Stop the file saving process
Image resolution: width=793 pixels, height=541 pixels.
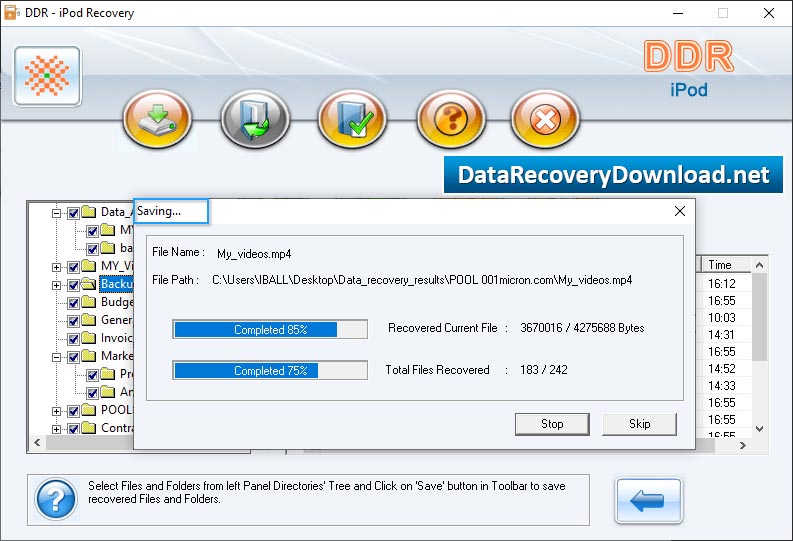(x=552, y=424)
